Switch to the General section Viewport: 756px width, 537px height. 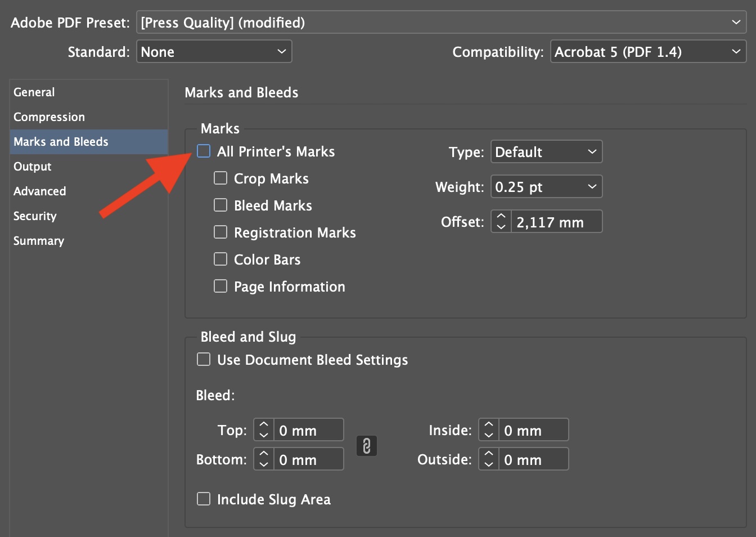point(34,92)
